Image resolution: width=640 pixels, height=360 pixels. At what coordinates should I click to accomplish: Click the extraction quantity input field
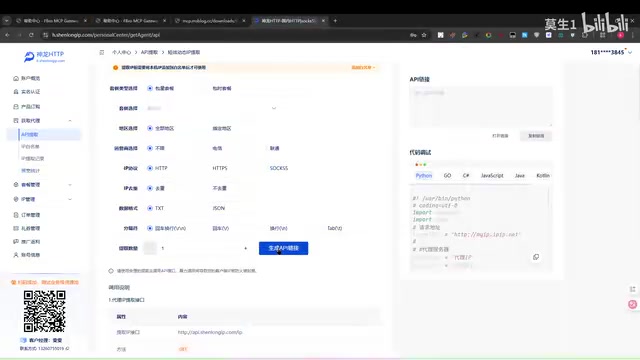[x=198, y=248]
